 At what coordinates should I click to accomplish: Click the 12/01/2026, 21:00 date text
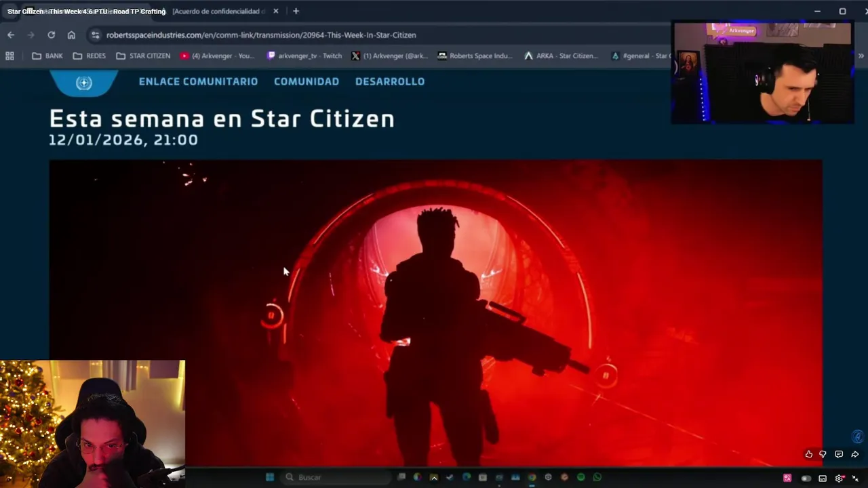(x=123, y=140)
